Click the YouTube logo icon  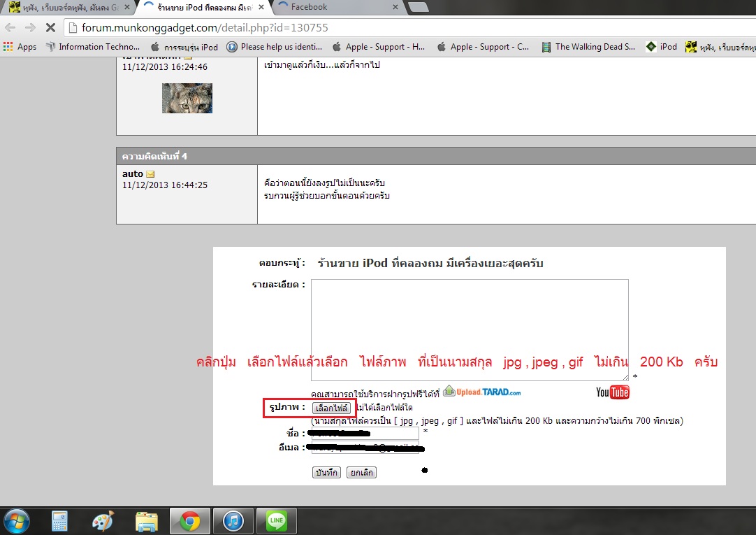click(x=612, y=392)
